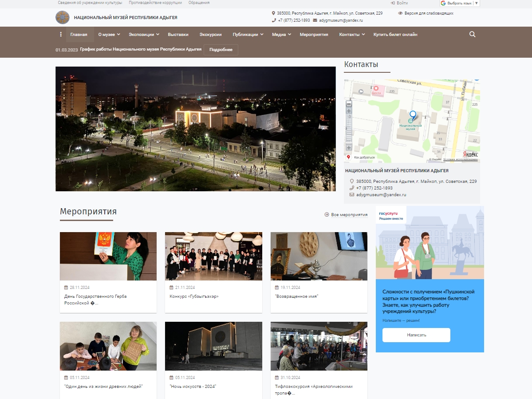Click the Яндекс logo on the map
532x399 pixels.
(x=470, y=154)
